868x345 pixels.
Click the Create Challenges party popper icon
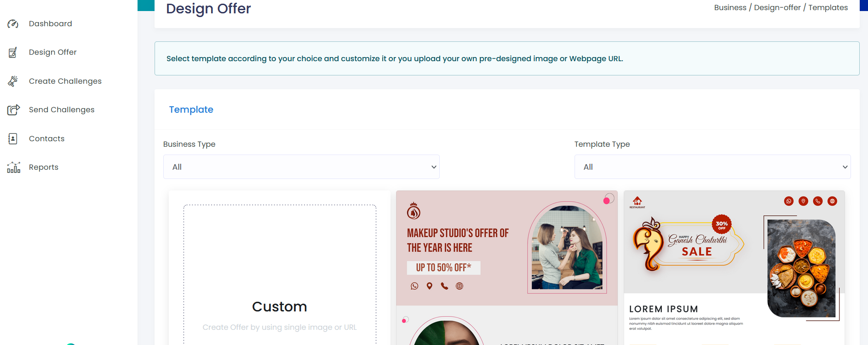(x=13, y=81)
